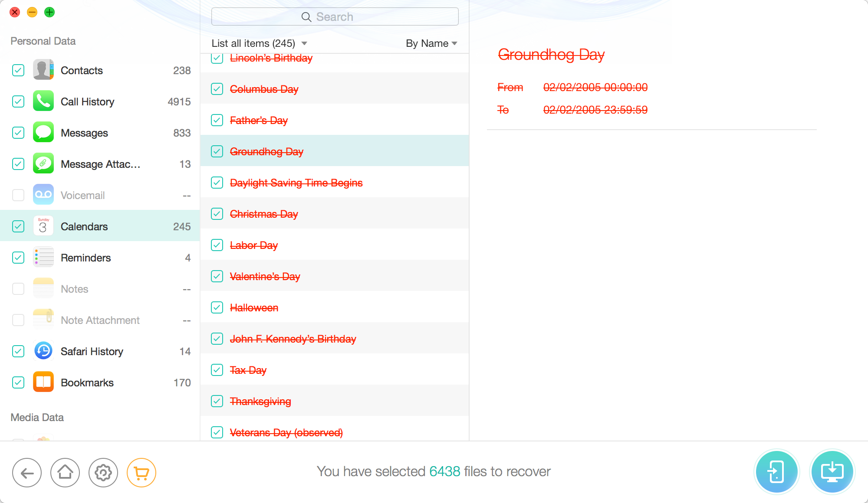Toggle the Reminders category checkbox
Viewport: 868px width, 503px height.
coord(18,258)
